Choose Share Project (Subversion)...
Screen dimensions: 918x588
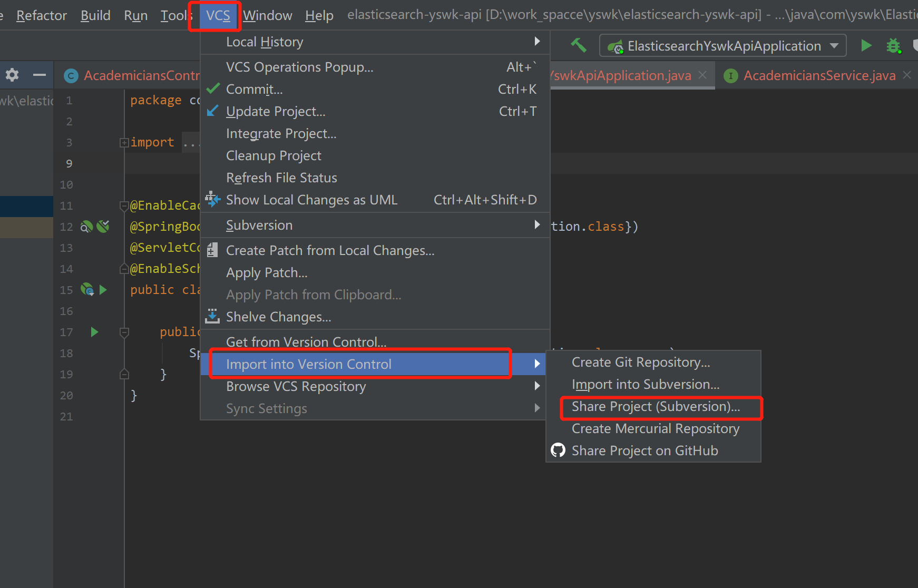(x=653, y=406)
